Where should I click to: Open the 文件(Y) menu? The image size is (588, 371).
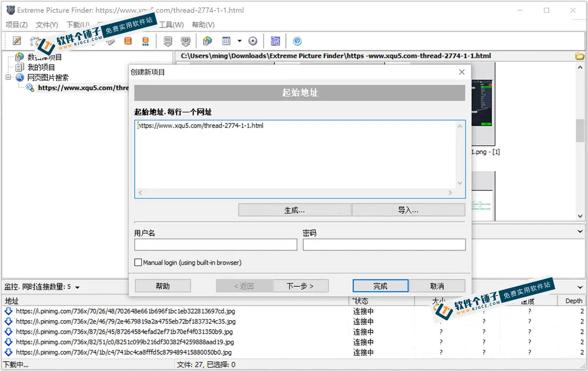point(47,24)
